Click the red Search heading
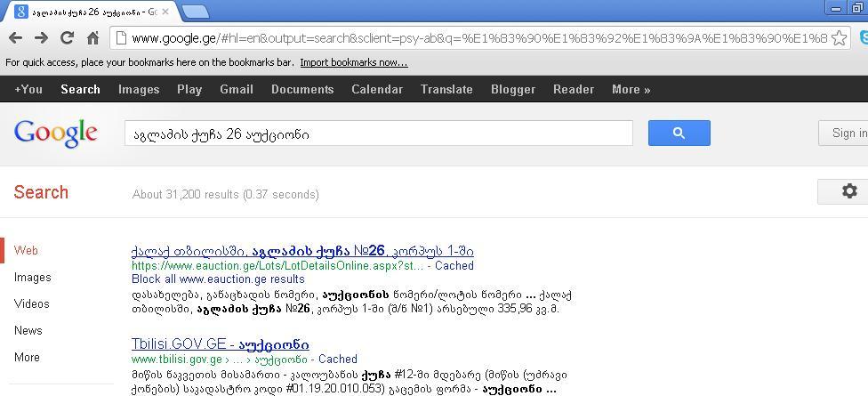This screenshot has width=868, height=396. click(x=41, y=192)
